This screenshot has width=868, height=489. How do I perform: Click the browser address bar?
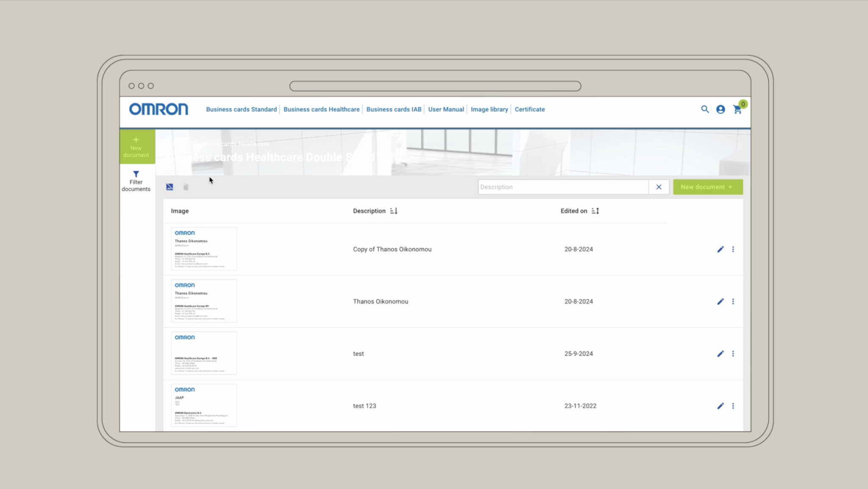point(435,86)
